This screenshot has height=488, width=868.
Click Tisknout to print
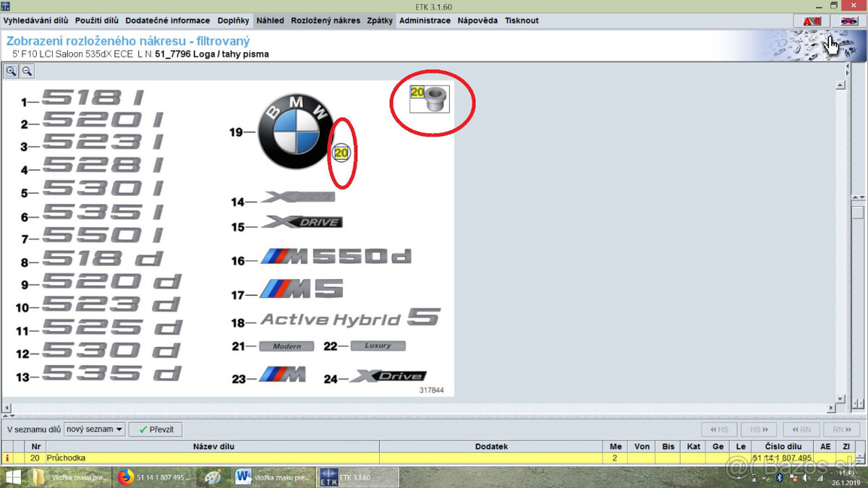522,20
